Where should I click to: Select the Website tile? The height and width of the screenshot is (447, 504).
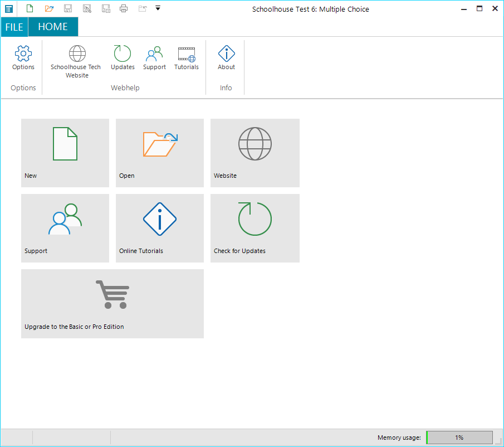pyautogui.click(x=255, y=153)
